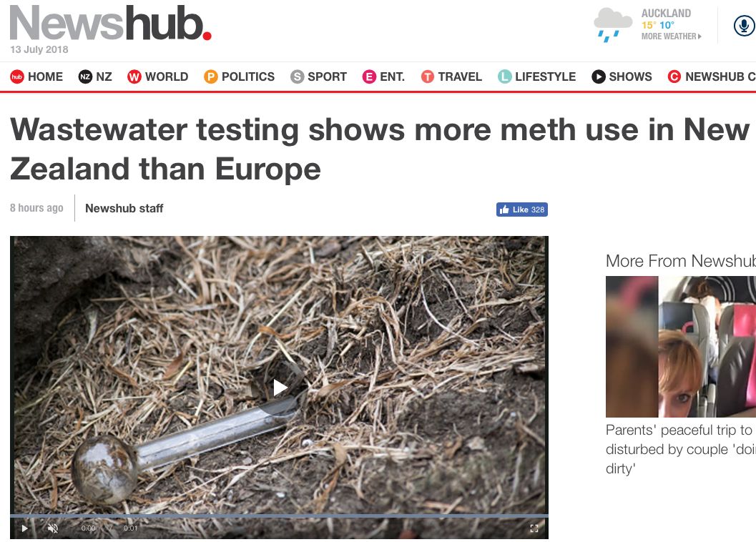
Task: Select the Politics section
Action: click(x=239, y=77)
